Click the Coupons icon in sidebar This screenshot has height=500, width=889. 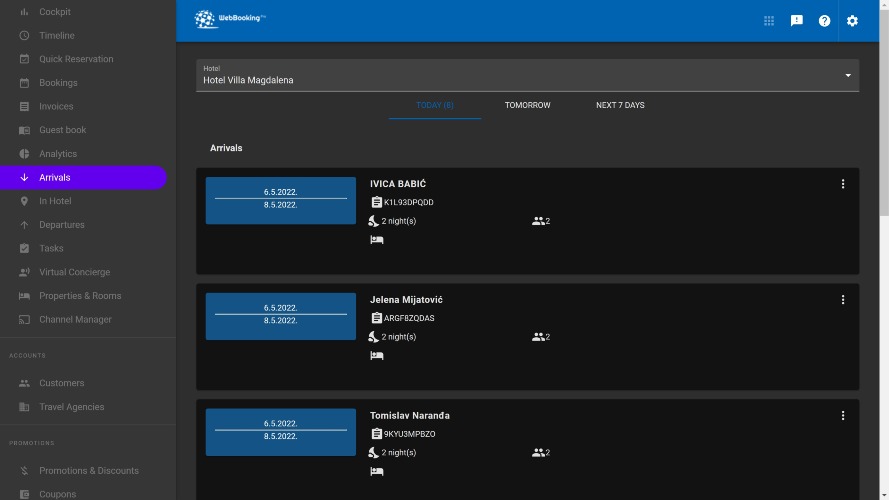click(24, 494)
